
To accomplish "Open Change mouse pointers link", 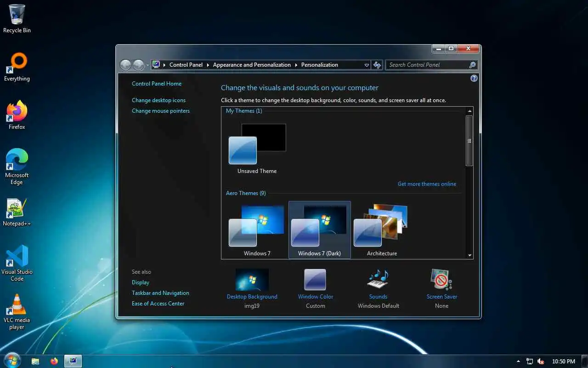I will [161, 111].
